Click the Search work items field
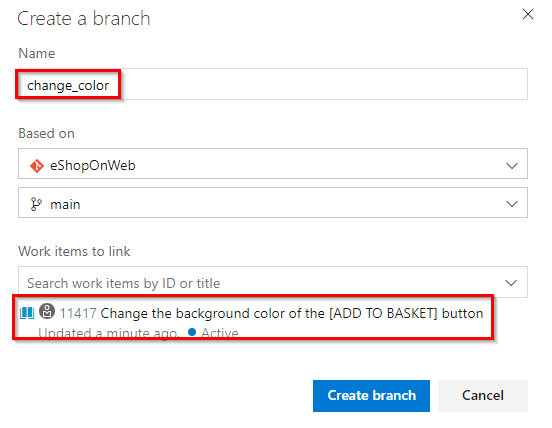The height and width of the screenshot is (428, 552). coord(273,282)
